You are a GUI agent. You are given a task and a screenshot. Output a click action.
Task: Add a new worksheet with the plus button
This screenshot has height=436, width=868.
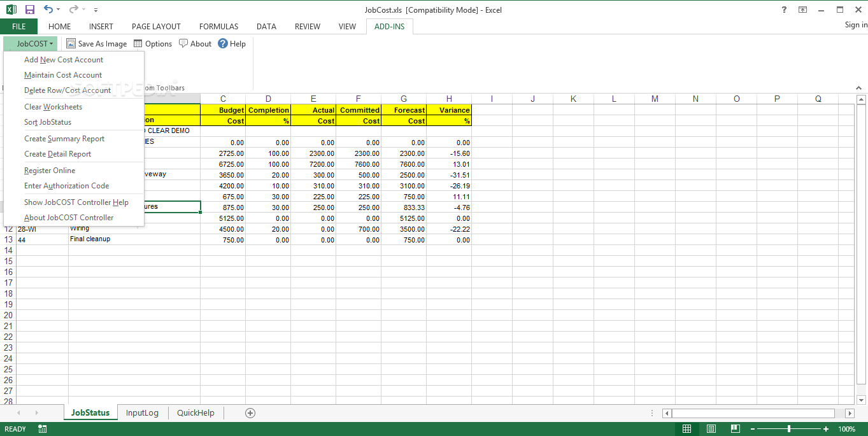coord(250,412)
